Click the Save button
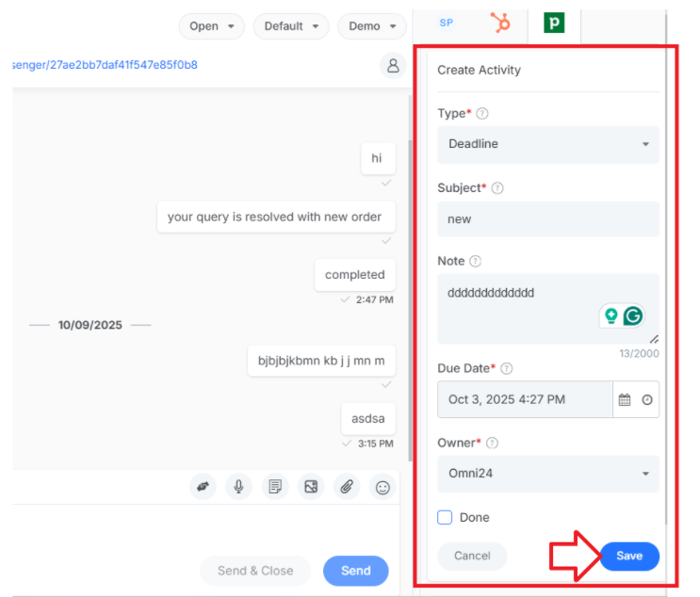This screenshot has height=597, width=700. click(629, 556)
